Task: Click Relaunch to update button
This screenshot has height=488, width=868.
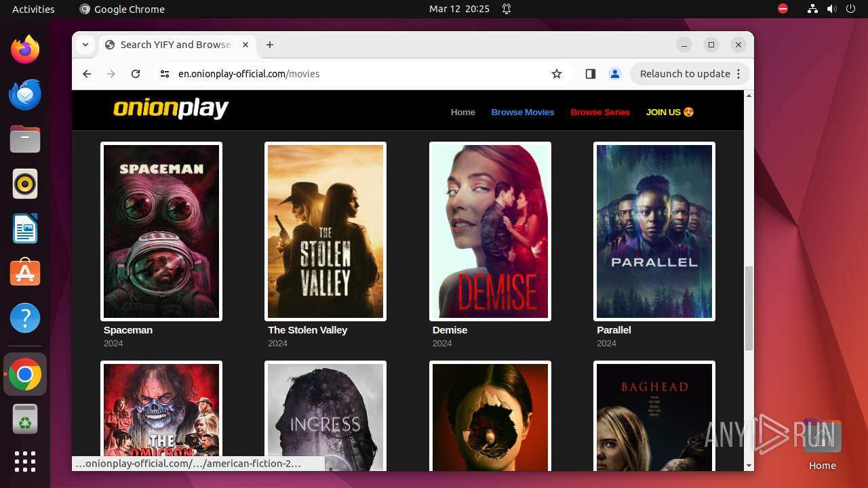Action: [685, 74]
